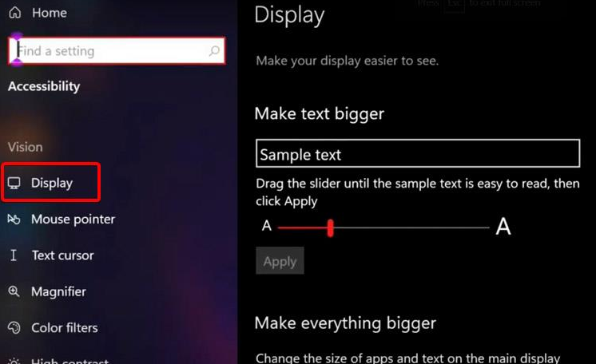Screen dimensions: 596x364
Task: Focus the Find a setting search box
Action: click(x=117, y=50)
